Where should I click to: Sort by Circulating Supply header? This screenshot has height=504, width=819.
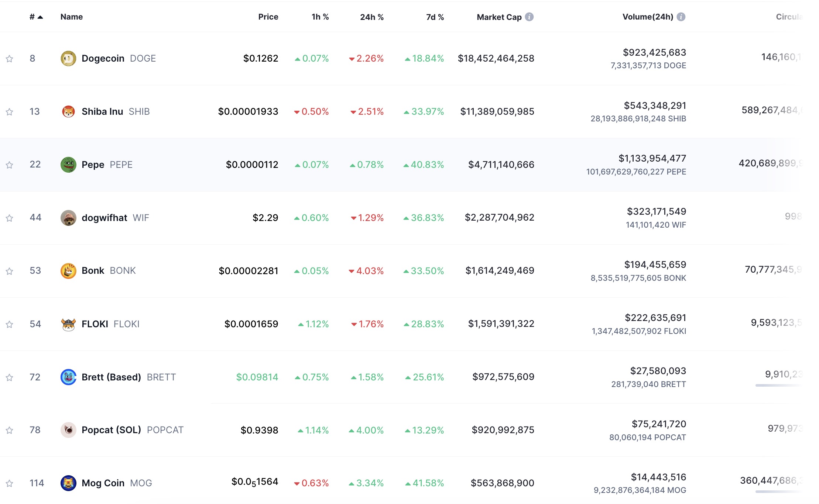[789, 17]
